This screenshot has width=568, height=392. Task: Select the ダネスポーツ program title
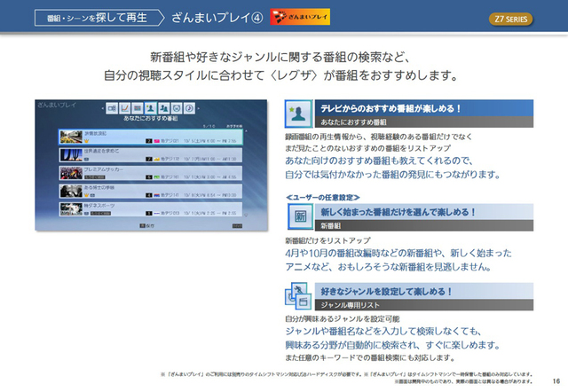[99, 205]
